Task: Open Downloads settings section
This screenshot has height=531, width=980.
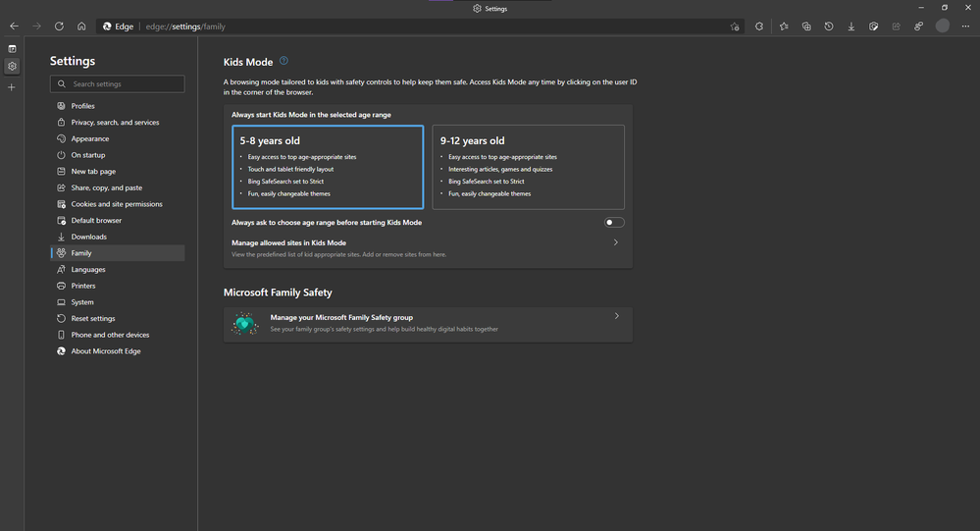Action: coord(118,237)
